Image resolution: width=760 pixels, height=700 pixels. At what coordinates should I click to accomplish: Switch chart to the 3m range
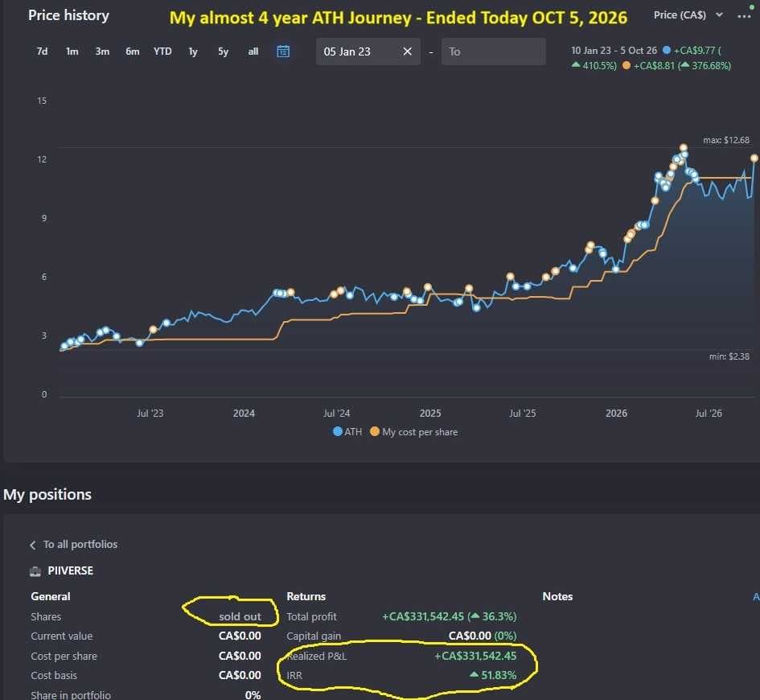tap(102, 51)
